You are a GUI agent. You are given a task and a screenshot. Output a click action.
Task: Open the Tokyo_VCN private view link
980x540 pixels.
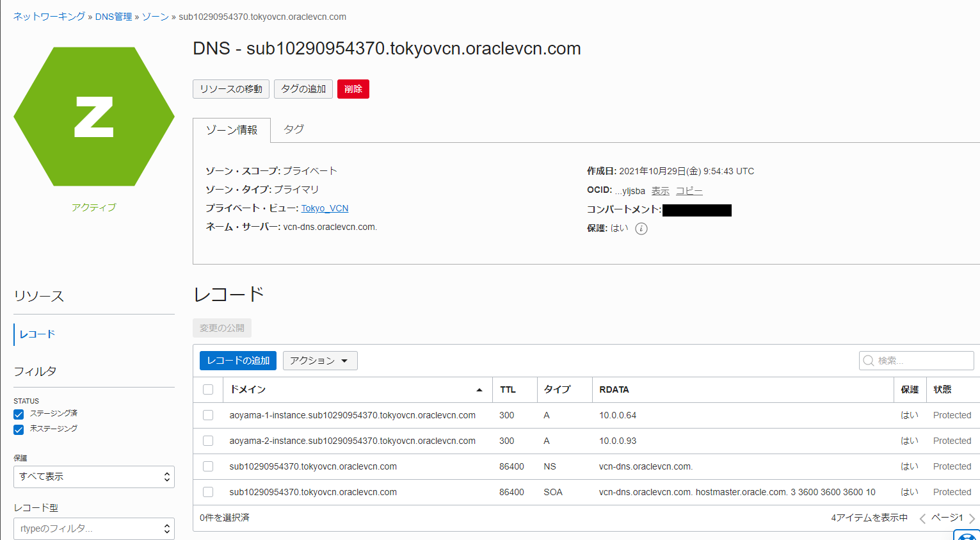coord(325,208)
